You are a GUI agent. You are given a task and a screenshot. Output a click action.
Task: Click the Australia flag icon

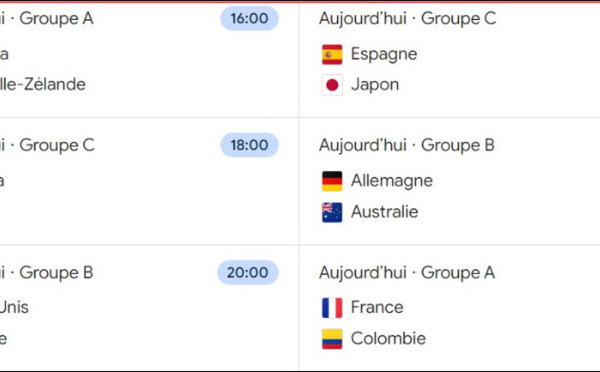pyautogui.click(x=332, y=212)
